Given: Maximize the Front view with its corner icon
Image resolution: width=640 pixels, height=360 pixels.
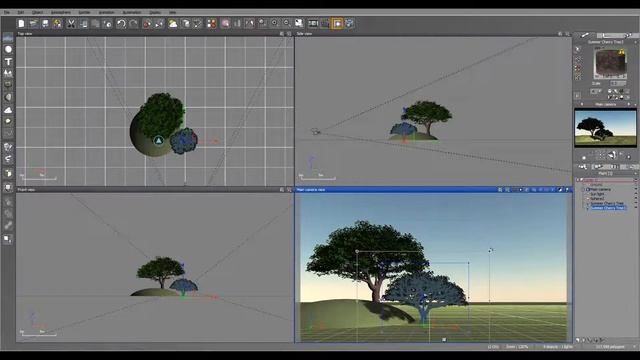Looking at the screenshot, I should [x=289, y=190].
